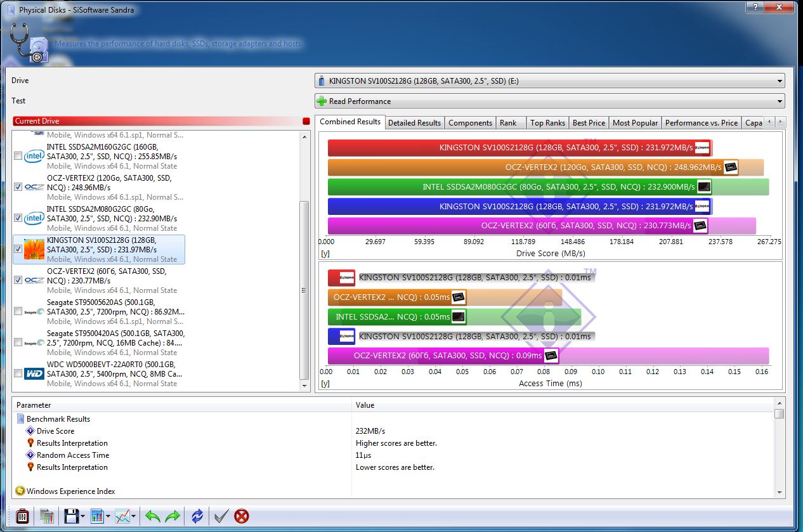Select the 232MB/s Drive Score value
Image resolution: width=803 pixels, height=532 pixels.
(370, 431)
